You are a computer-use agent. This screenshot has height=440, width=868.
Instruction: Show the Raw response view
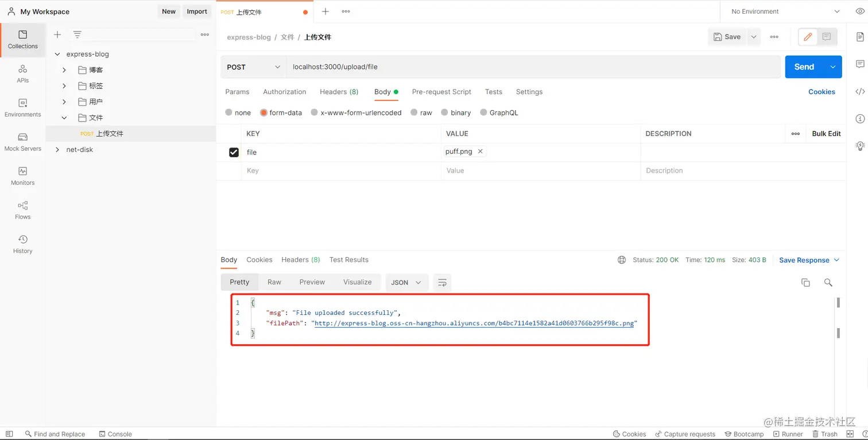[x=274, y=282]
